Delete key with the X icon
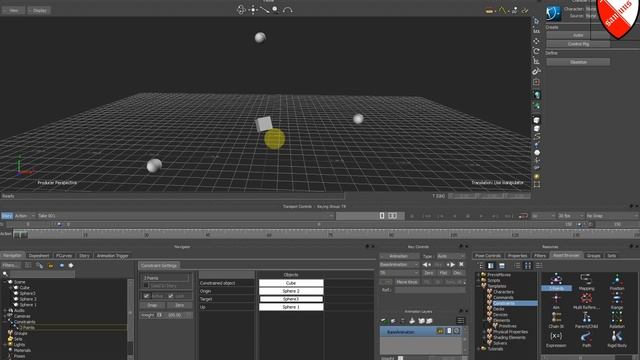 pyautogui.click(x=461, y=264)
